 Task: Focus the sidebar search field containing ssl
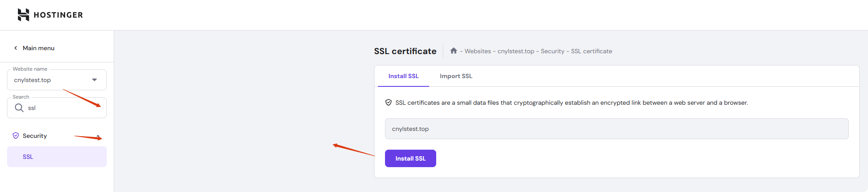(61, 108)
